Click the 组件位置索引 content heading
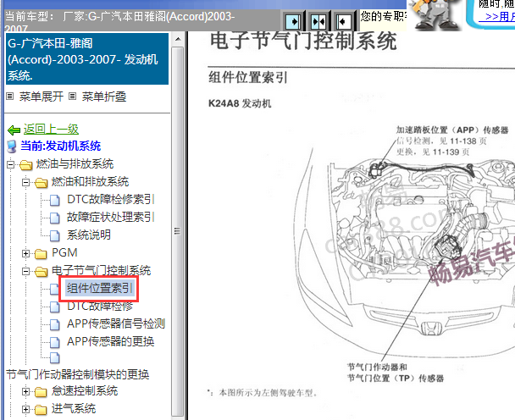Image resolution: width=515 pixels, height=420 pixels. click(x=248, y=78)
